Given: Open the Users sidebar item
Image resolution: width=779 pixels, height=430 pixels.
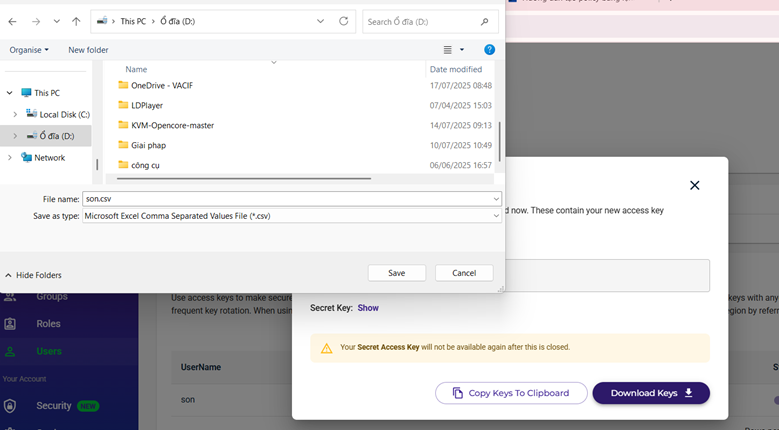Looking at the screenshot, I should pyautogui.click(x=48, y=351).
